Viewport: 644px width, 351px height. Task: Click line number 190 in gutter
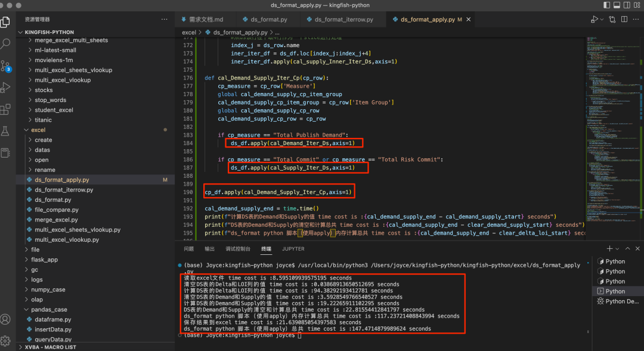coord(188,192)
